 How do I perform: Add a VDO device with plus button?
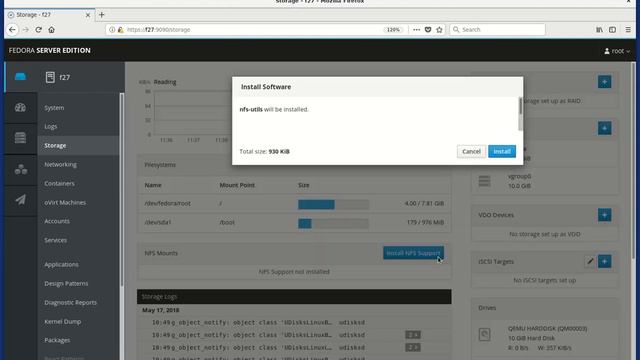tap(604, 215)
